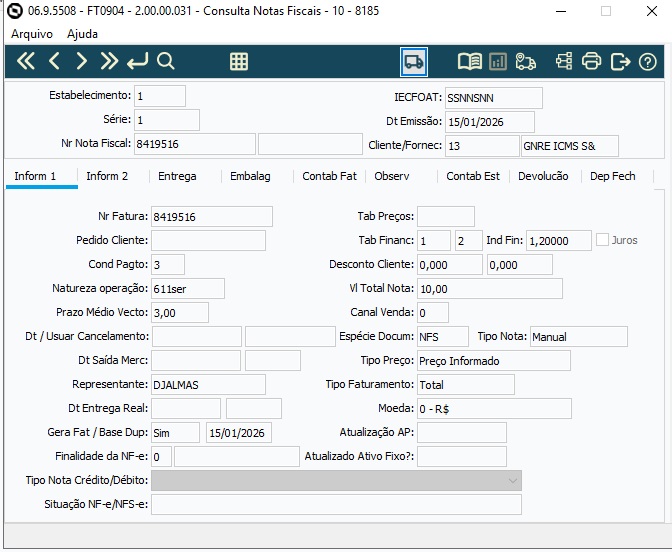The height and width of the screenshot is (552, 672).
Task: Click the exit door arrow icon
Action: pos(620,62)
